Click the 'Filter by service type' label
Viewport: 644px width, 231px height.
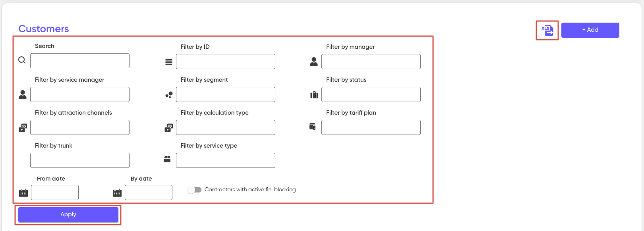point(209,146)
